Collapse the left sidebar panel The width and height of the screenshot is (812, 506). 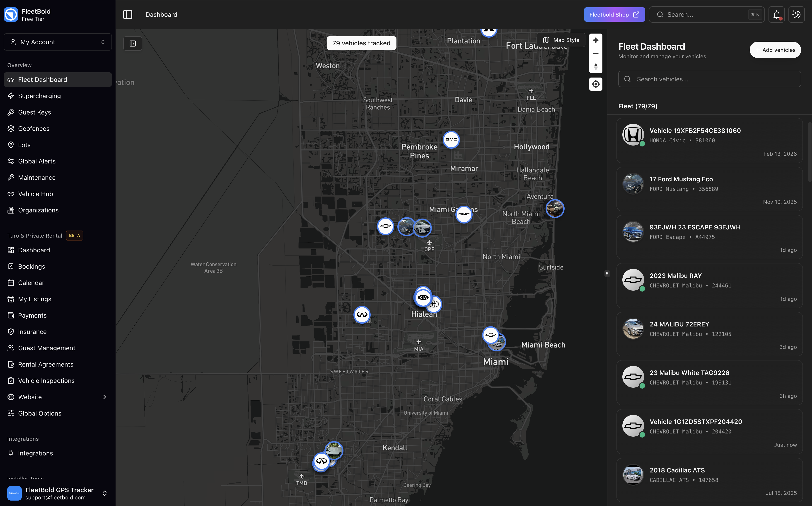[x=128, y=14]
